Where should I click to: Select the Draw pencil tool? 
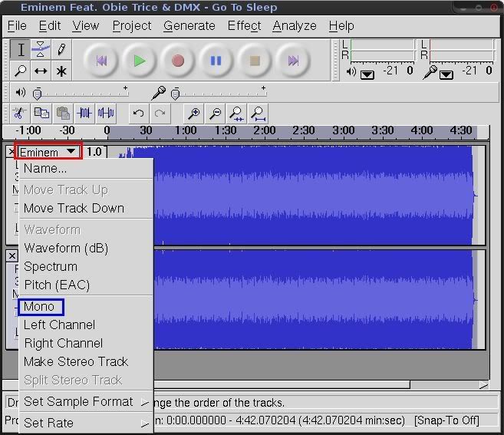61,50
